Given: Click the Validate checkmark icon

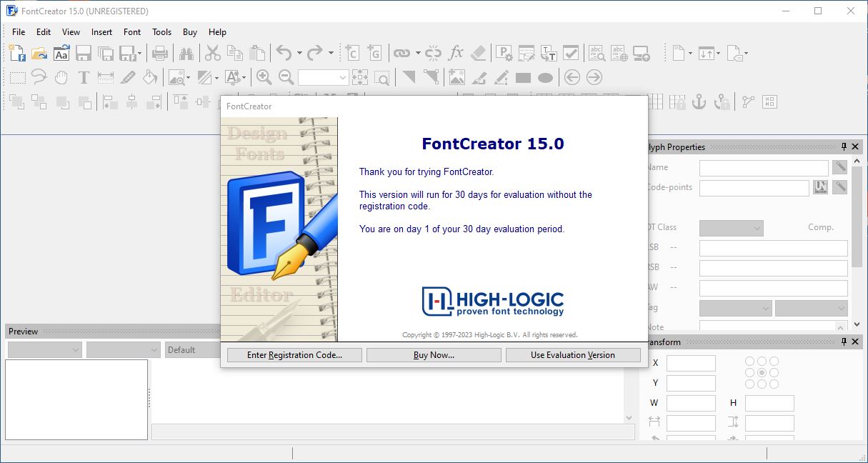Looking at the screenshot, I should click(x=570, y=53).
